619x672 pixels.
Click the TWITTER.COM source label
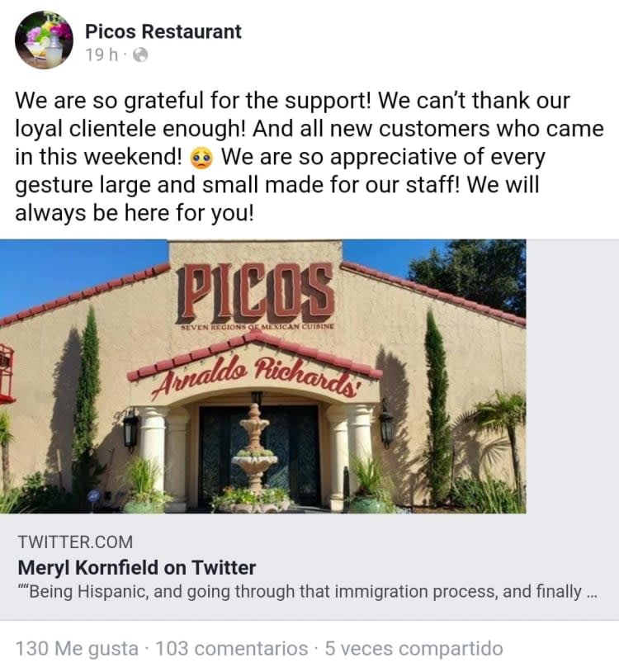(x=74, y=542)
